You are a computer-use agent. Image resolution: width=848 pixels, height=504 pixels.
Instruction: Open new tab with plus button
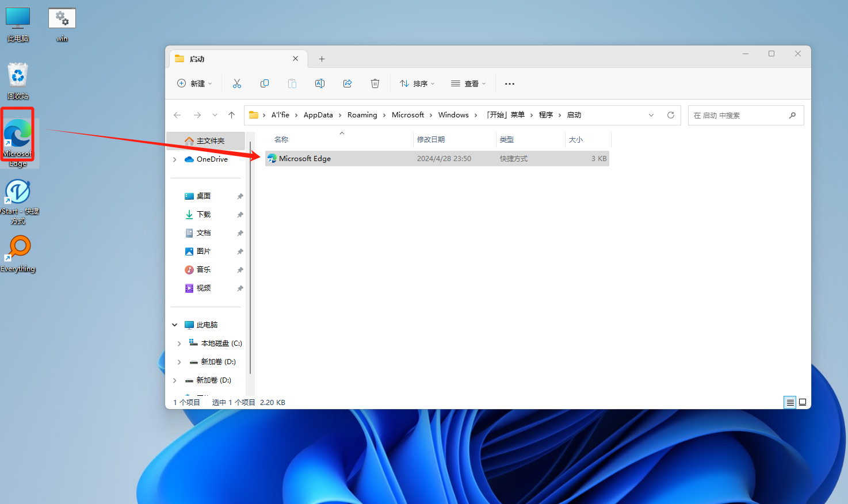(322, 59)
